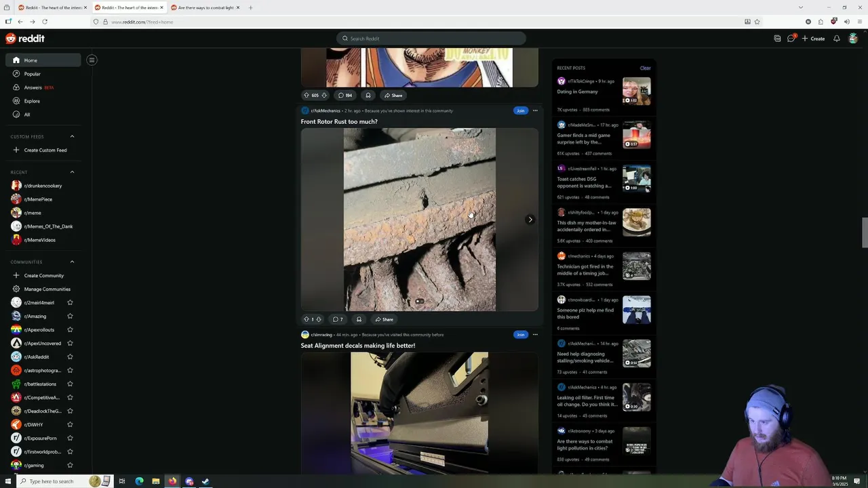Image resolution: width=868 pixels, height=488 pixels.
Task: Share the post with 605 votes
Action: [x=393, y=96]
